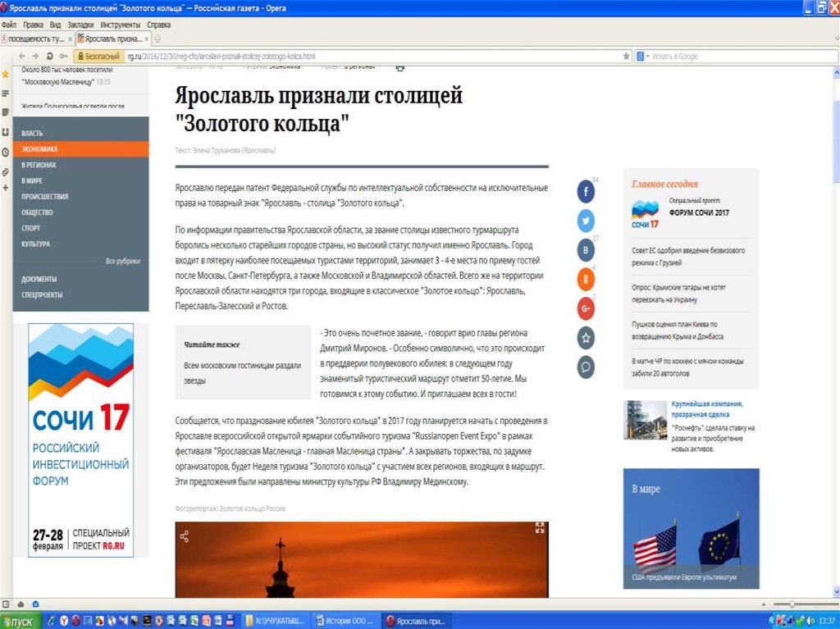Open the search engine dropdown arrow
Image resolution: width=840 pixels, height=629 pixels.
click(647, 57)
